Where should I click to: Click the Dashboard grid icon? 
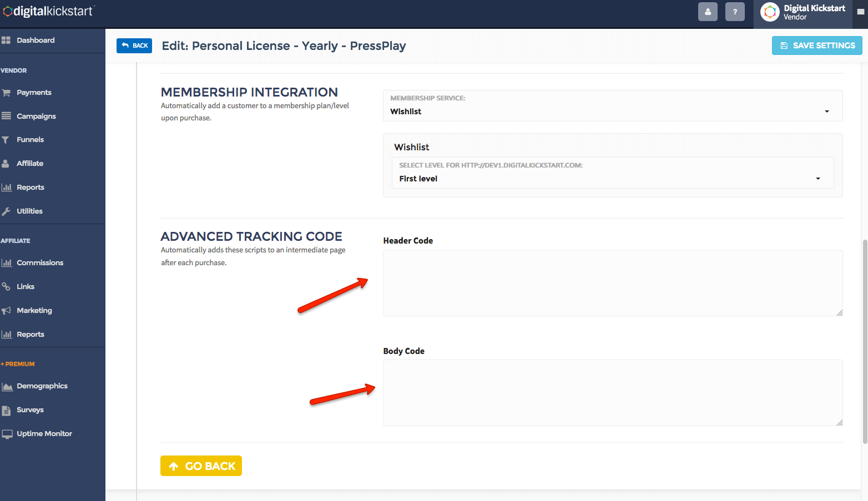pyautogui.click(x=6, y=40)
